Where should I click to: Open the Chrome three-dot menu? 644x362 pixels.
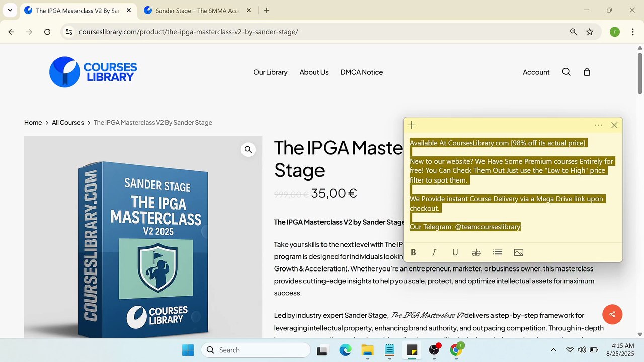pyautogui.click(x=632, y=32)
